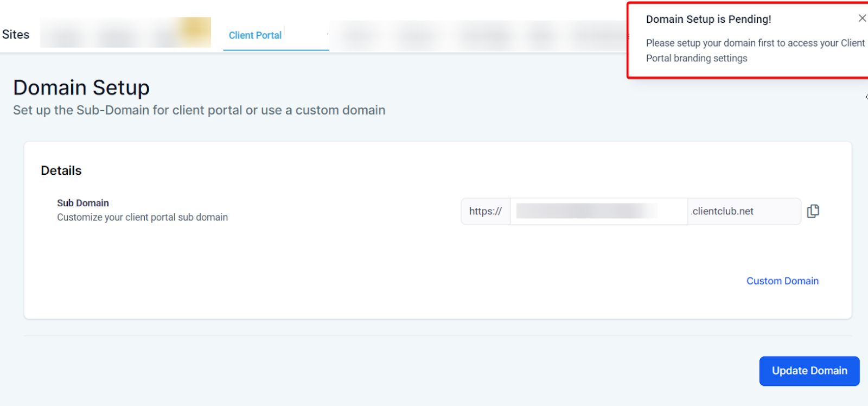Dismiss the Domain Setup is Pending notification

pos(862,18)
